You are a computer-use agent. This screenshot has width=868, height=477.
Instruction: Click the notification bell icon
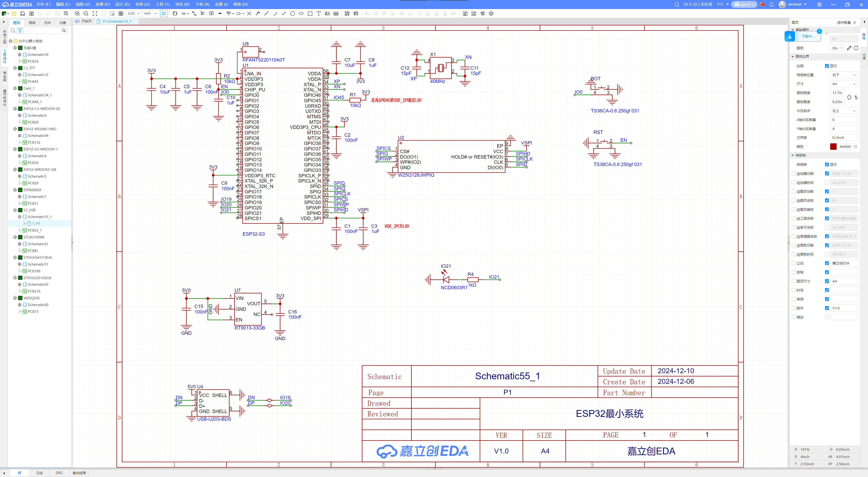tap(772, 4)
